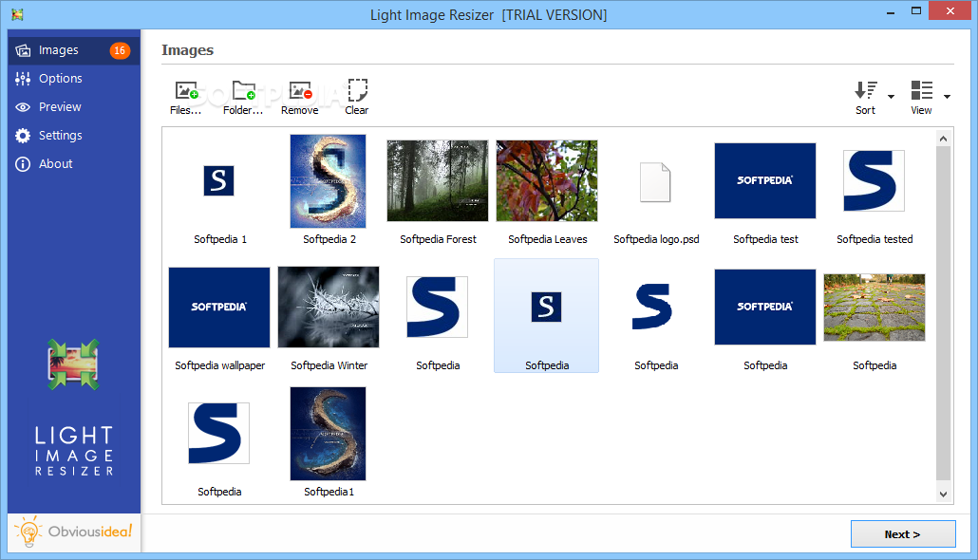The image size is (978, 560).
Task: Click the View mode icon
Action: pos(921,90)
